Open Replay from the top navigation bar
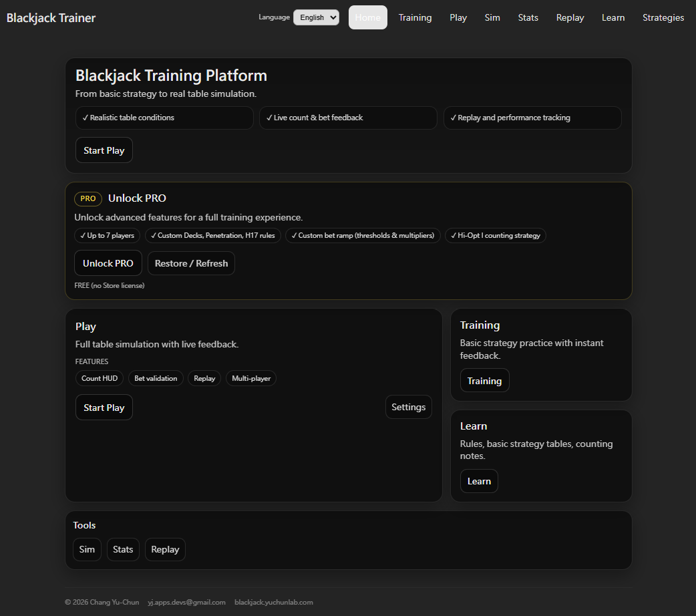This screenshot has height=616, width=696. [x=570, y=17]
